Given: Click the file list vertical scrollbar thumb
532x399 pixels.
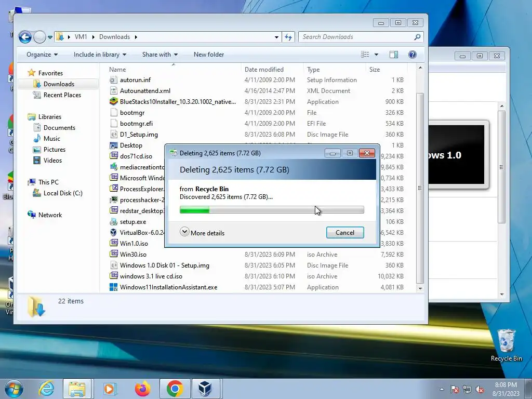Looking at the screenshot, I should 420,188.
